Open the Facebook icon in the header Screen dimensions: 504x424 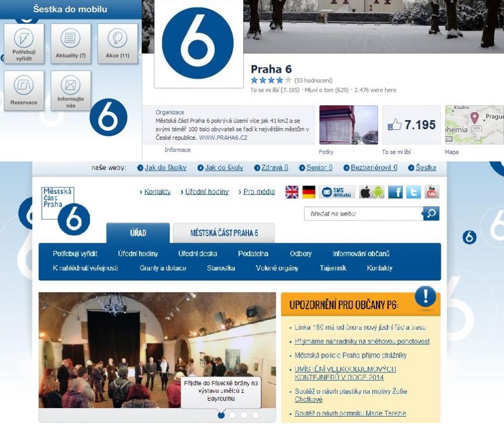pyautogui.click(x=395, y=192)
